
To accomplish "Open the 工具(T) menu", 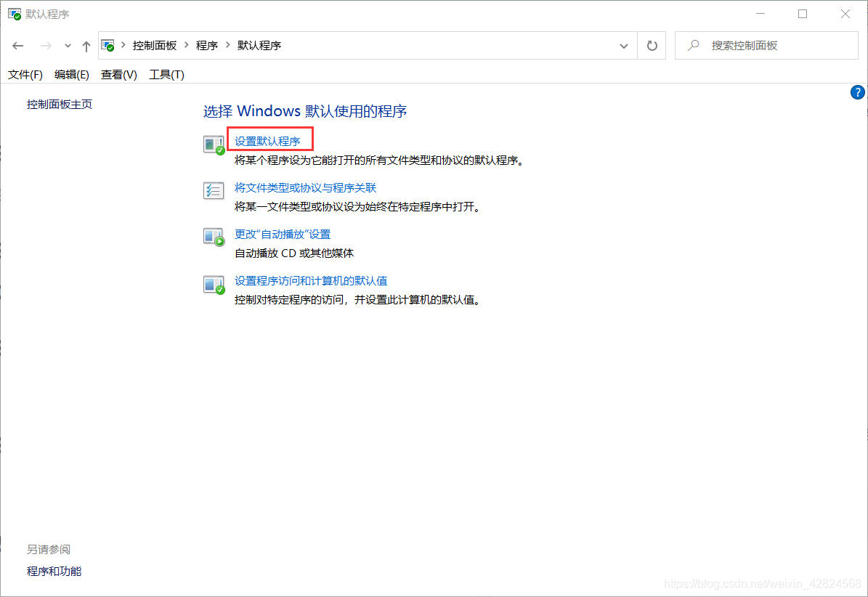I will pos(166,74).
